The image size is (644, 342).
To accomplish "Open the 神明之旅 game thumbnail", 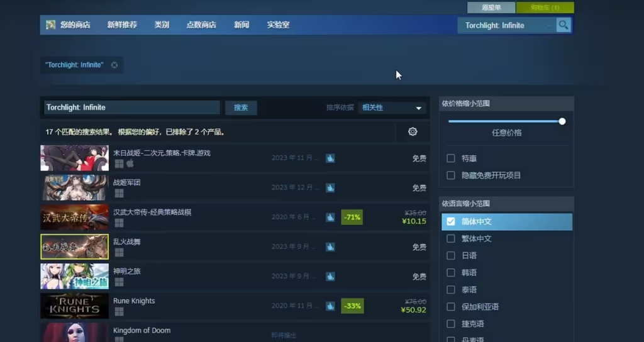I will [75, 277].
